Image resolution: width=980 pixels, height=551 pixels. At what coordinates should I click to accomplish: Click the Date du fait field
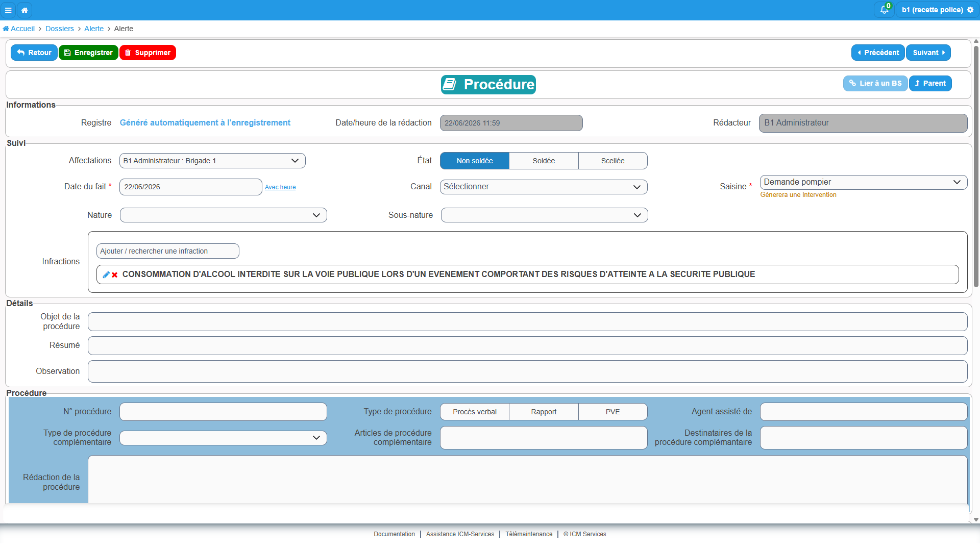click(191, 187)
